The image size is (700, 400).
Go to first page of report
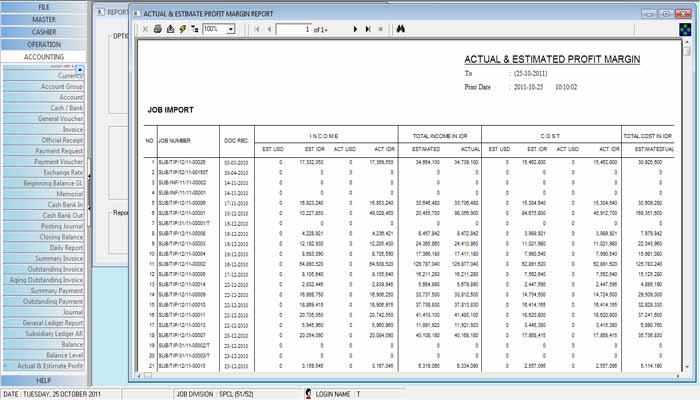pos(256,30)
